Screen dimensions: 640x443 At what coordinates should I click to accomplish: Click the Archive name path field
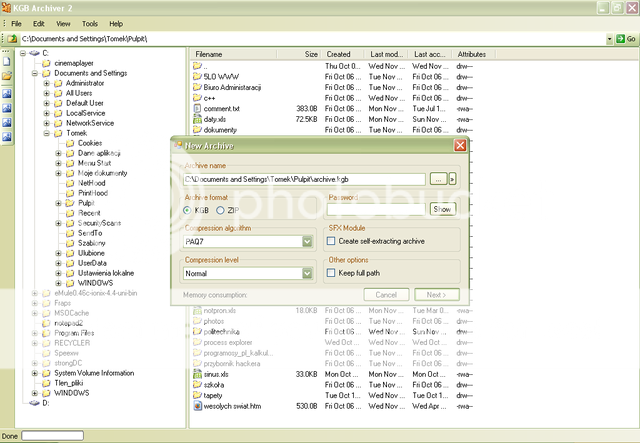point(304,179)
